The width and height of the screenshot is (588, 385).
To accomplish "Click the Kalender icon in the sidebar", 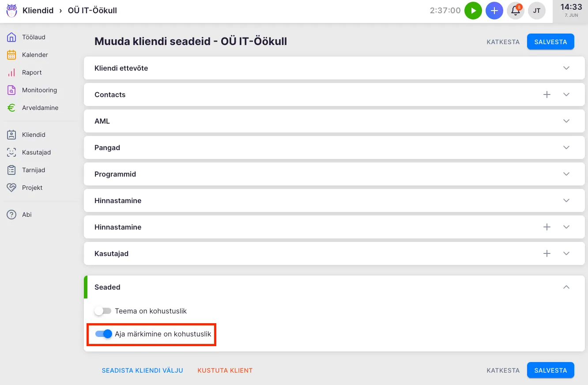I will pos(11,55).
